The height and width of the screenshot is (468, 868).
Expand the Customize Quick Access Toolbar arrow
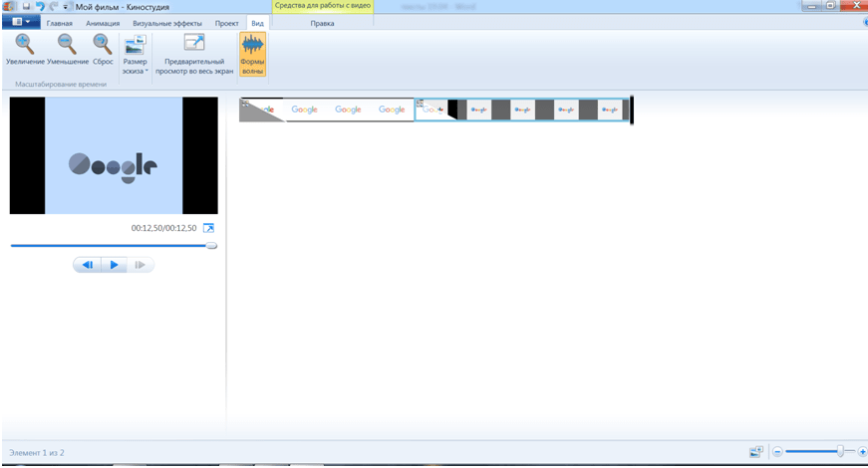(x=66, y=6)
